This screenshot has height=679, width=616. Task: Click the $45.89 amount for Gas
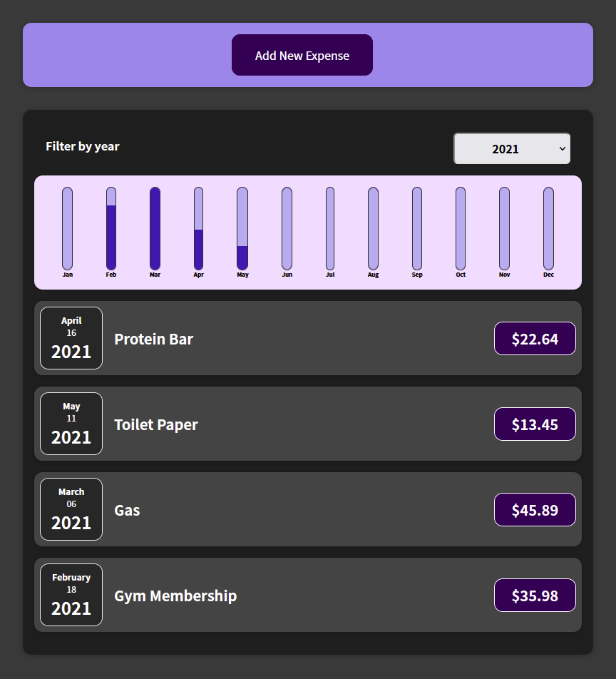535,509
